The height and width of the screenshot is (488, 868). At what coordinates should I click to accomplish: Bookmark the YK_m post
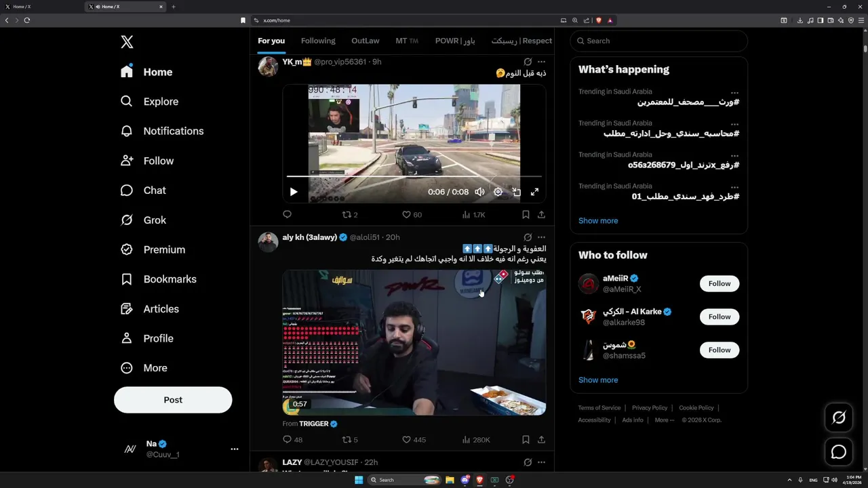(x=526, y=214)
